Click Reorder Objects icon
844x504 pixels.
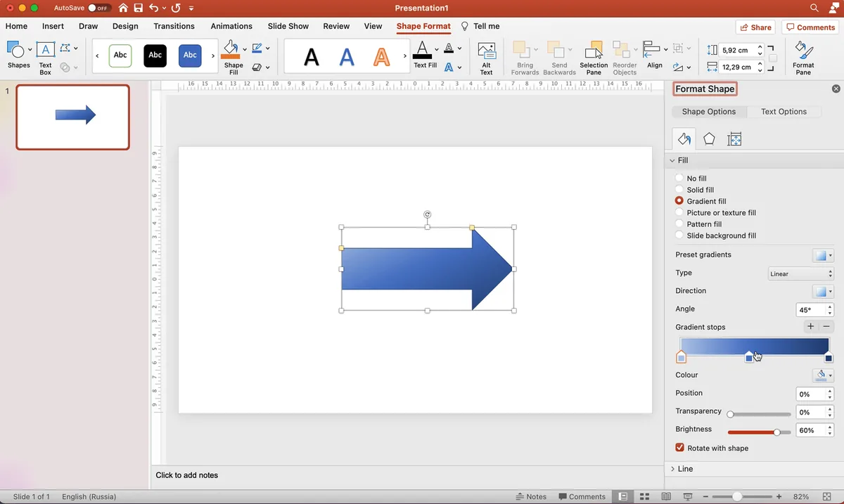click(620, 49)
